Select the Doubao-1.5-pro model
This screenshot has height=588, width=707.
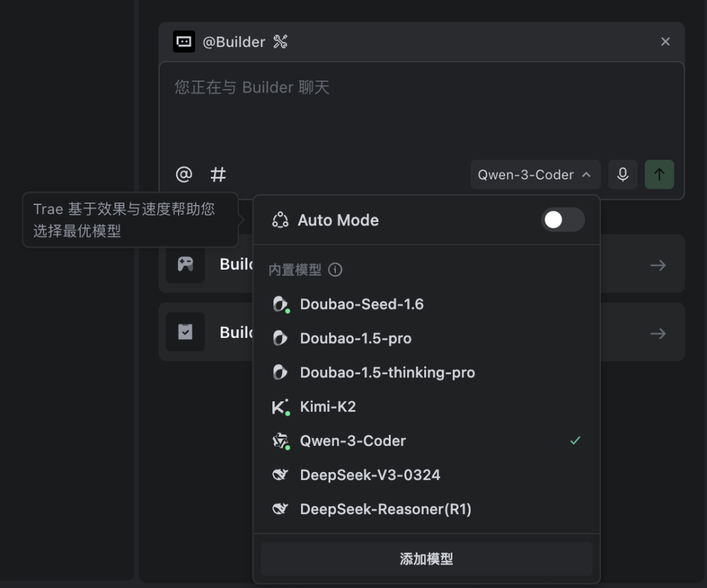coord(427,338)
